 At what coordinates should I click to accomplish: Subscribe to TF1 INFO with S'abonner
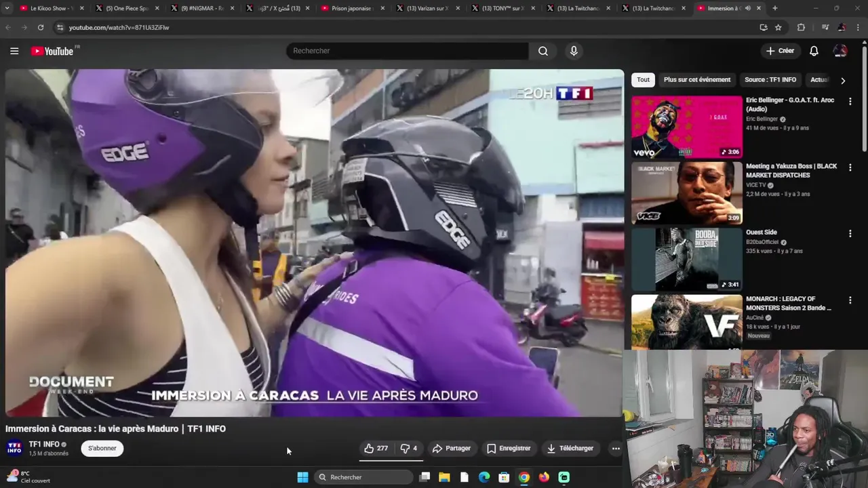(x=102, y=448)
